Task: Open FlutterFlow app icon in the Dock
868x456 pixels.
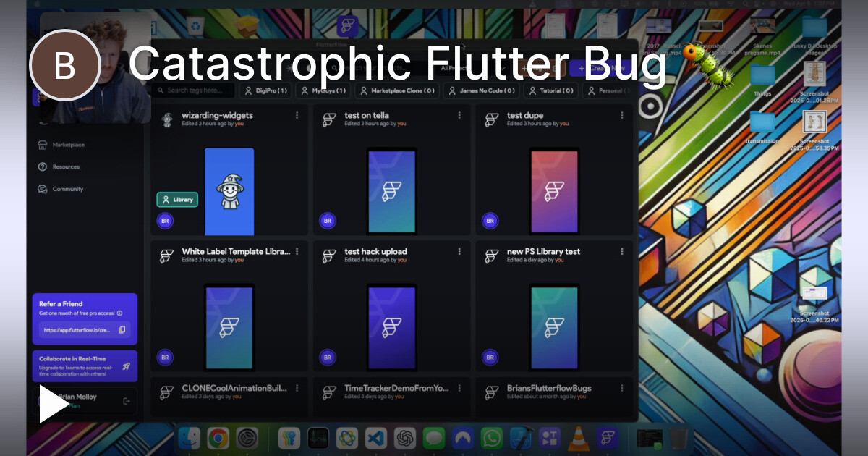Action: 607,438
